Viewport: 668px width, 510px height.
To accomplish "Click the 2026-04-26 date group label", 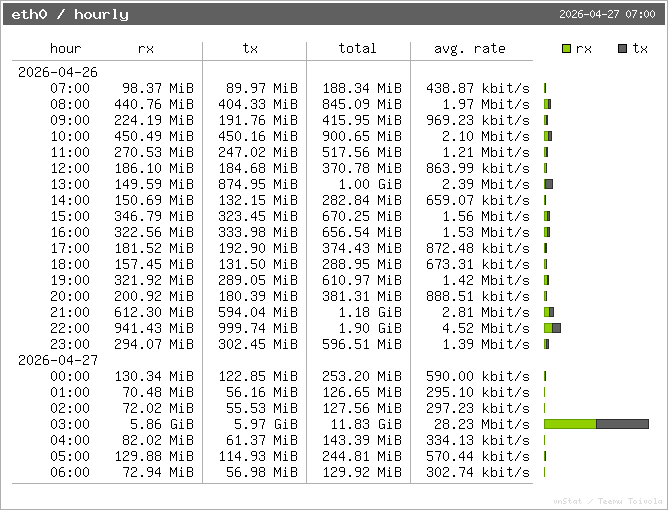I will [57, 72].
